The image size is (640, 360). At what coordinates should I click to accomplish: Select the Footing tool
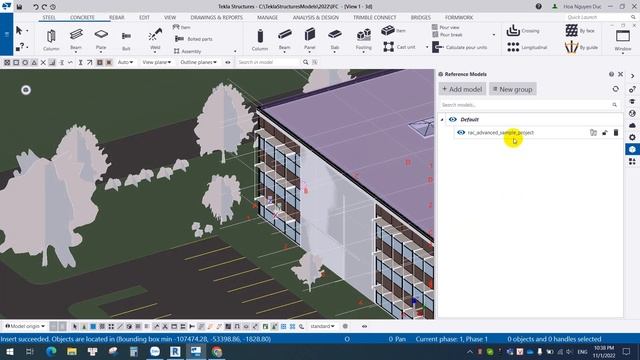[x=363, y=39]
